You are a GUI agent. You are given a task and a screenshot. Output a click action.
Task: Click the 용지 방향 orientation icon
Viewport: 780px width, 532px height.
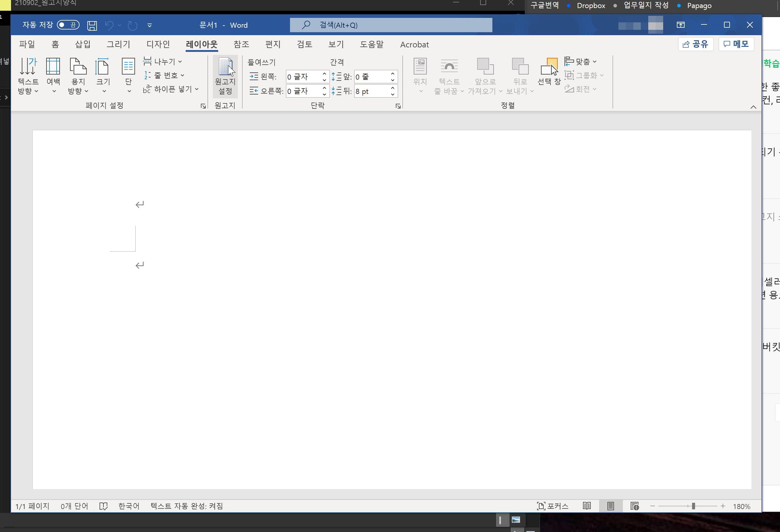[78, 66]
